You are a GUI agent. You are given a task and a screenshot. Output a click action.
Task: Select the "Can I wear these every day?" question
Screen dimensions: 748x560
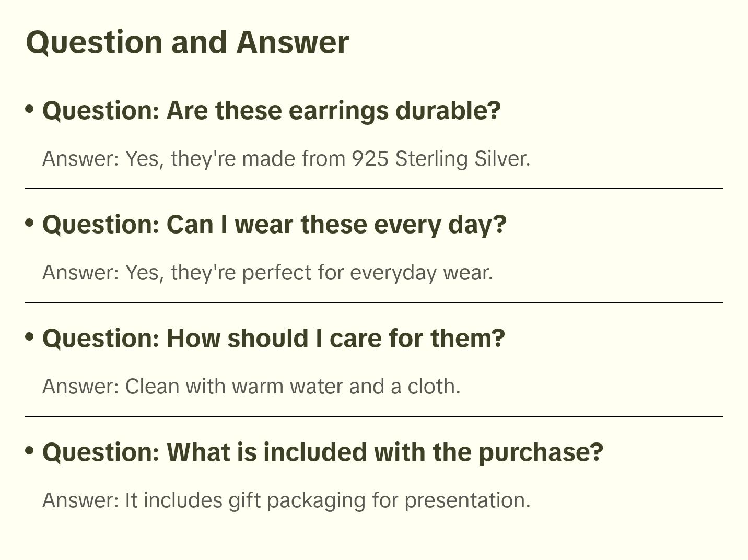274,225
